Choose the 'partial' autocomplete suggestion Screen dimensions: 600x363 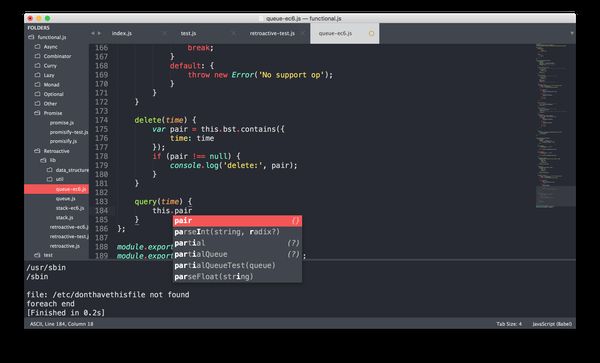(237, 243)
